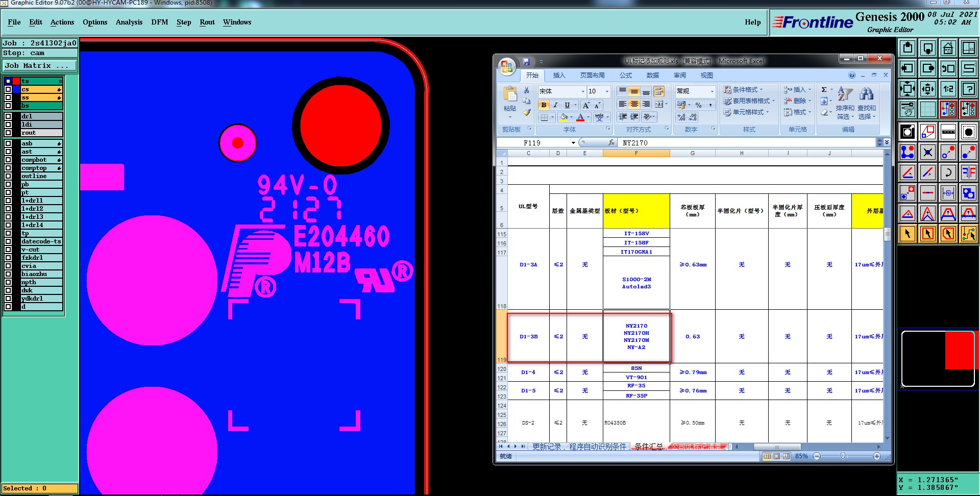The width and height of the screenshot is (980, 496).
Task: Click the Excel zoom slider handle
Action: [x=843, y=456]
